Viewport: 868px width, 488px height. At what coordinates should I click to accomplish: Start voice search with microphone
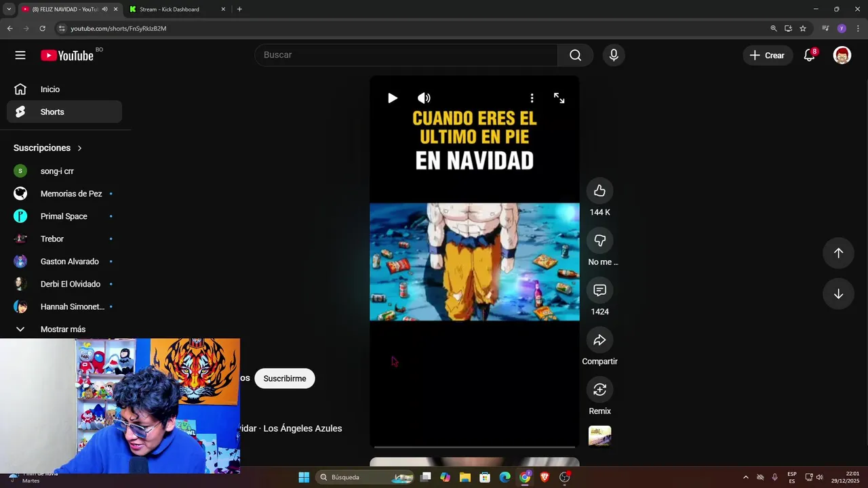click(x=614, y=55)
